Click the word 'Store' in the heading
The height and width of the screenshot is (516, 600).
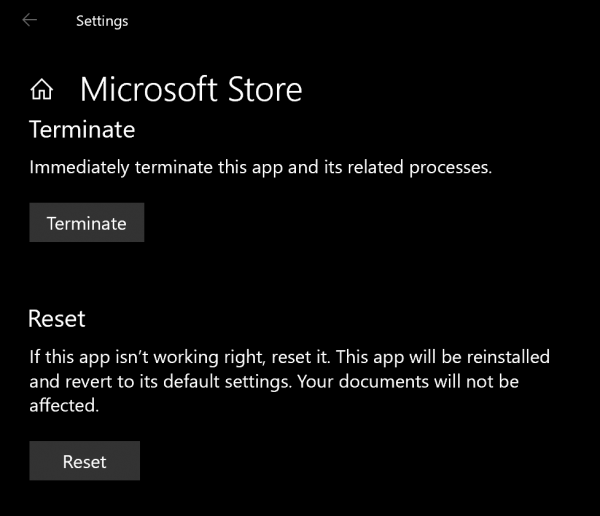[x=264, y=90]
